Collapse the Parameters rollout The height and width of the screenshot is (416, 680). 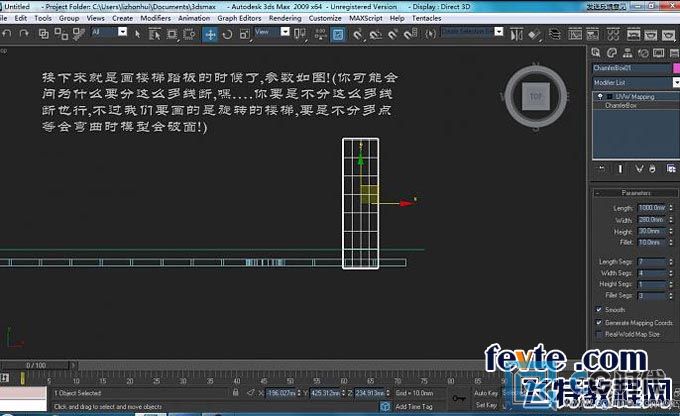click(x=635, y=193)
